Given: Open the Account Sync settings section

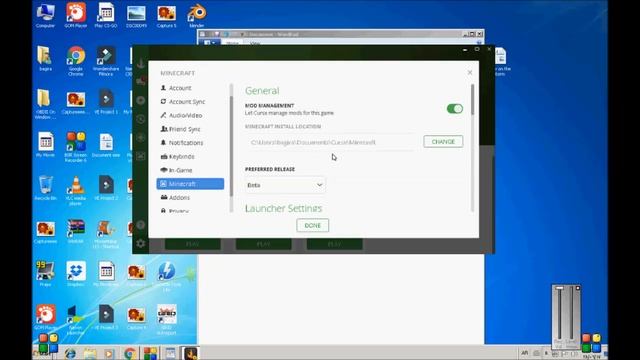Looking at the screenshot, I should [190, 102].
